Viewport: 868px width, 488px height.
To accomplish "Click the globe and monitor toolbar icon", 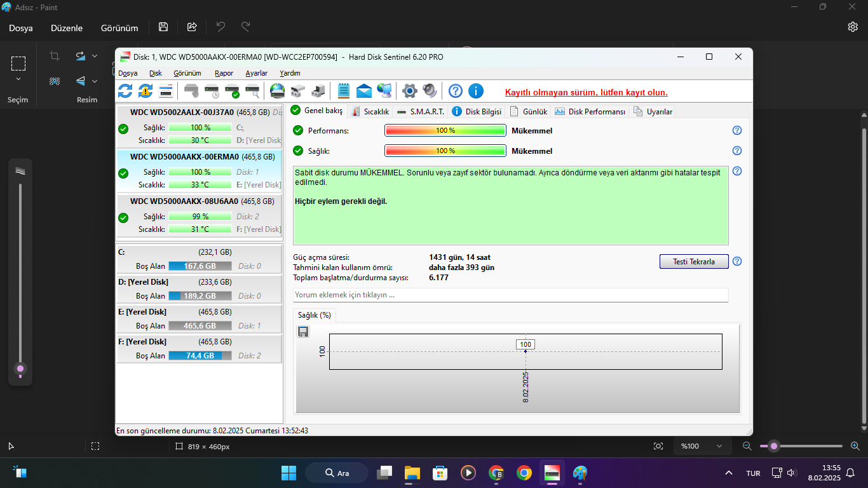I will coord(384,91).
